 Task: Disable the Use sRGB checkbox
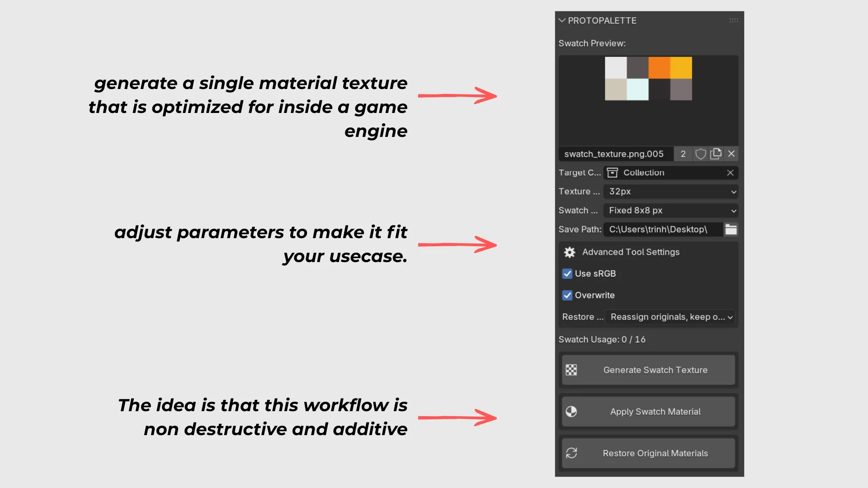[567, 274]
